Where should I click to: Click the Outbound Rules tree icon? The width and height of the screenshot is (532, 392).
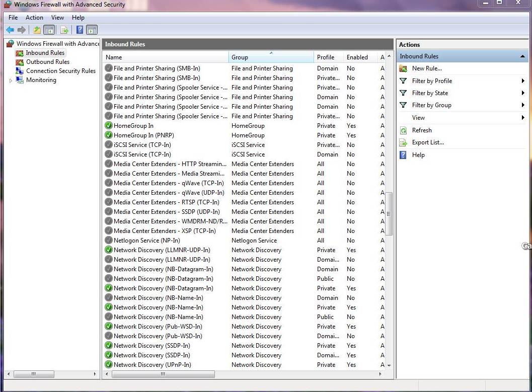pyautogui.click(x=20, y=62)
